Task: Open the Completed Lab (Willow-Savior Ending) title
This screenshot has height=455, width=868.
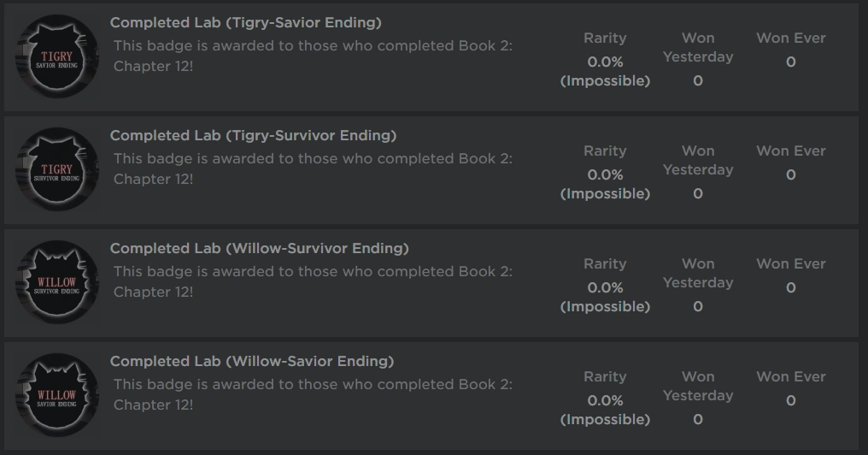Action: coord(252,362)
